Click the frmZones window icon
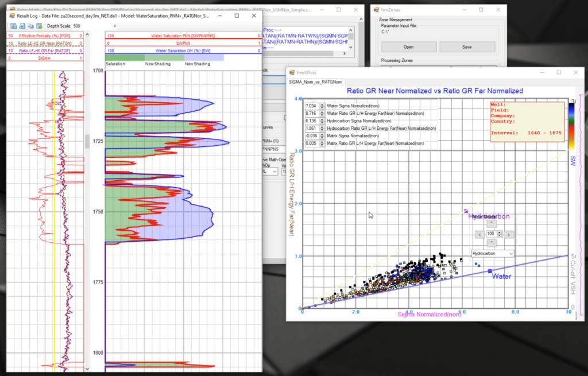Screen dimensions: 588x376 point(376,10)
